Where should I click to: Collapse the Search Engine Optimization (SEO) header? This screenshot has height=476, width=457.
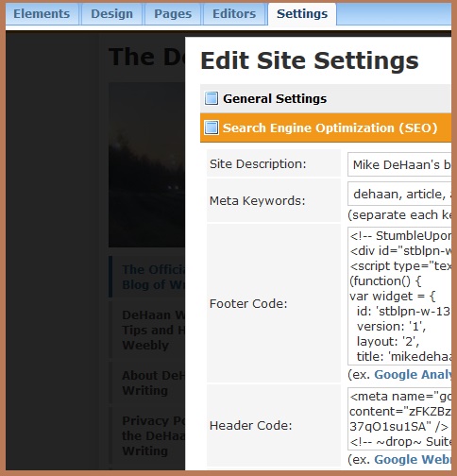click(326, 128)
